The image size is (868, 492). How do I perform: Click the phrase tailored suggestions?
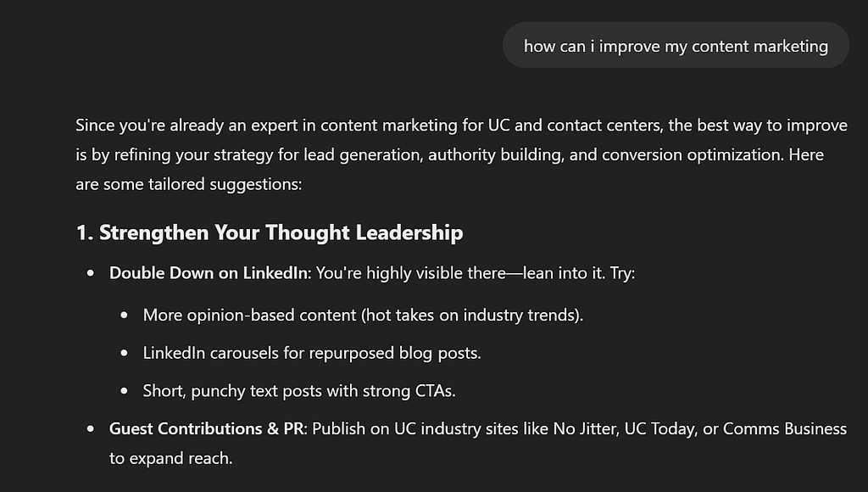[223, 184]
